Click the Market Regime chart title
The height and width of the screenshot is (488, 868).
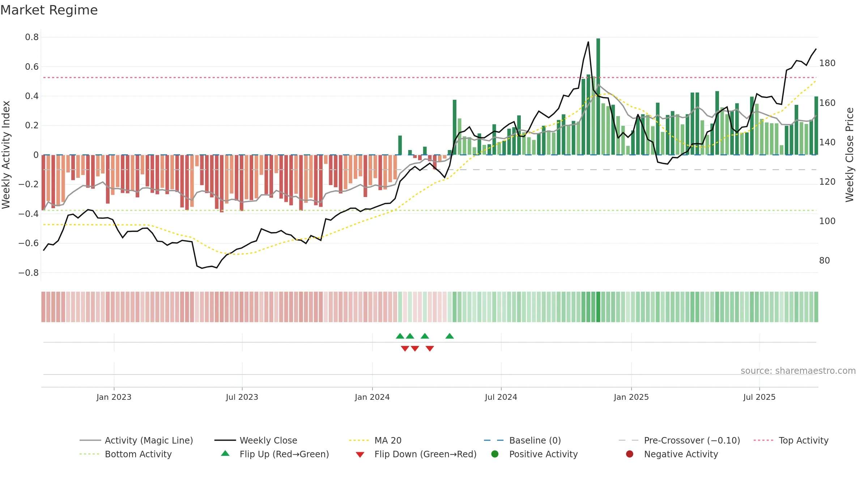click(x=49, y=10)
